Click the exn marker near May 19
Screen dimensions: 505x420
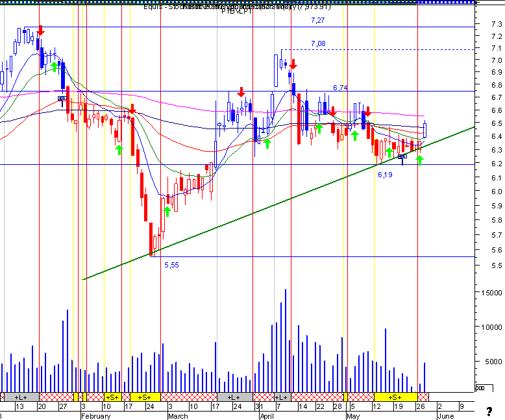[x=402, y=156]
